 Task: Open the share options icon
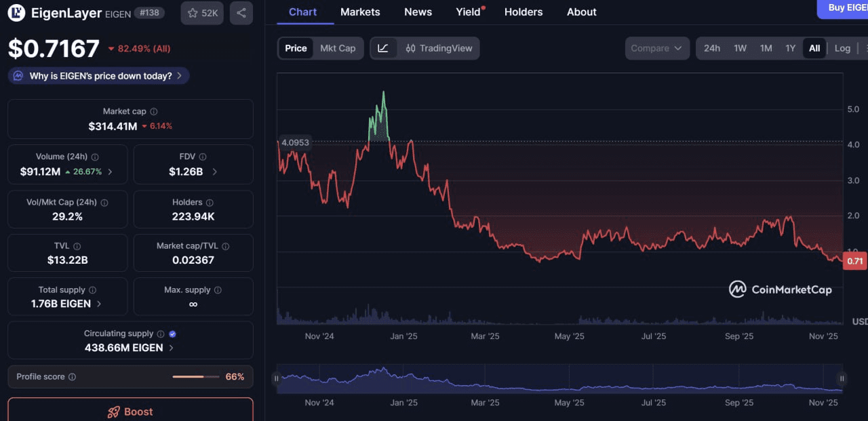coord(241,13)
